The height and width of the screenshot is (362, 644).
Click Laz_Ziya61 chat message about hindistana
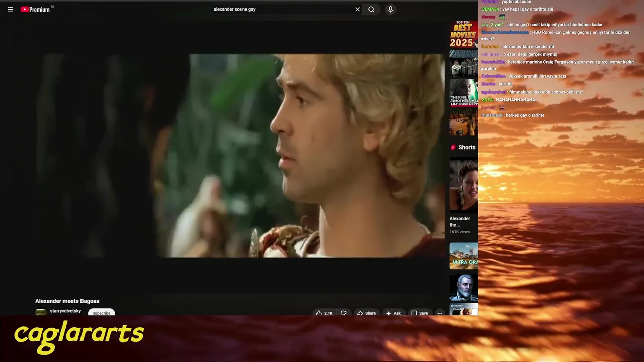[x=542, y=24]
